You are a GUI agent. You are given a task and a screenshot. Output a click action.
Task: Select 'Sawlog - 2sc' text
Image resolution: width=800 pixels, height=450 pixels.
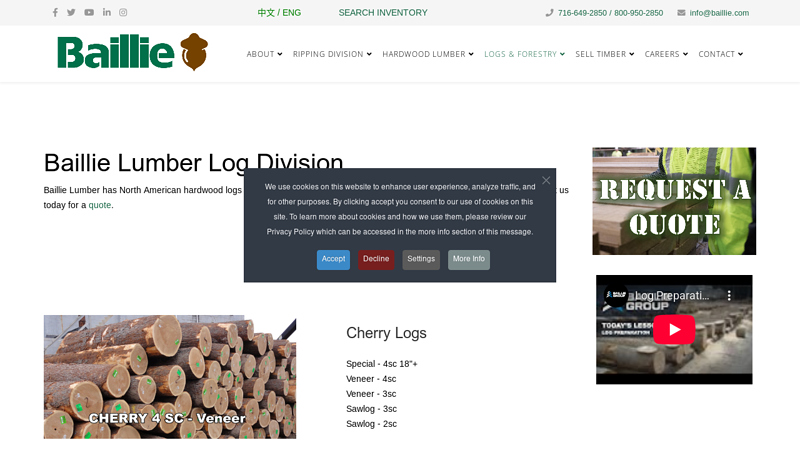point(371,424)
